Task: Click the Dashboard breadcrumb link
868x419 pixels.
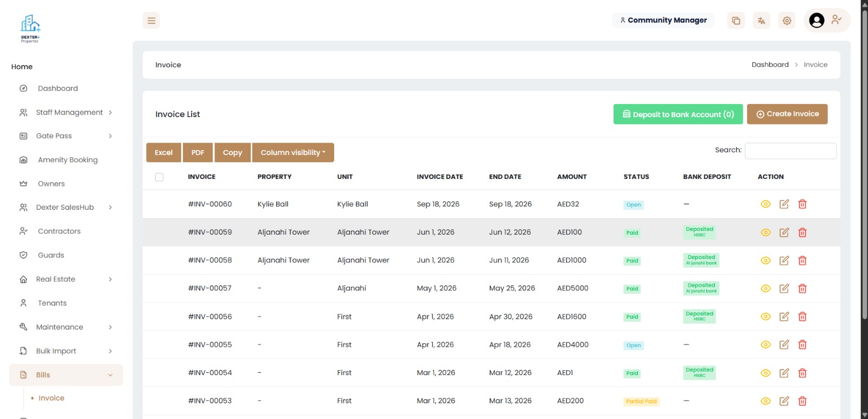Action: [x=770, y=65]
